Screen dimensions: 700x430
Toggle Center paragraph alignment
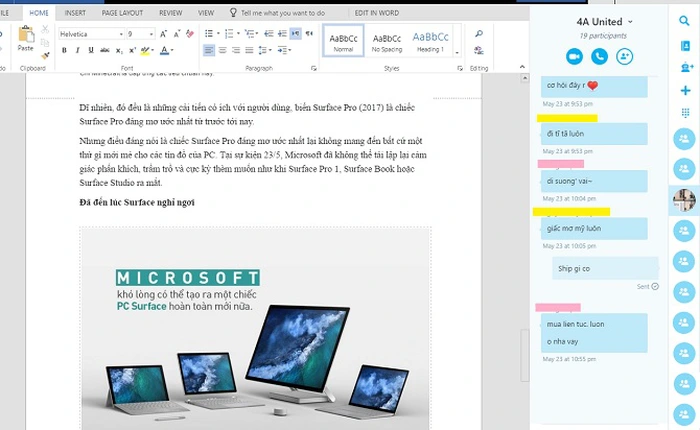(x=222, y=50)
